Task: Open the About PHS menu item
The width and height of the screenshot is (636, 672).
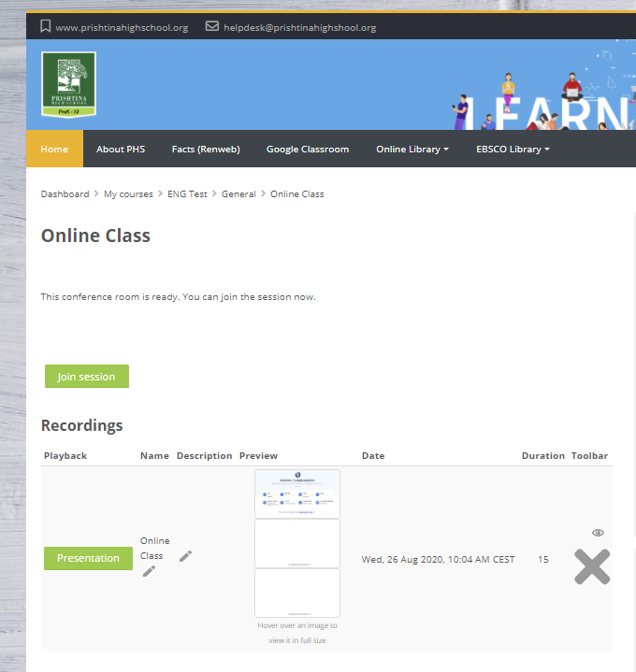Action: [x=121, y=150]
